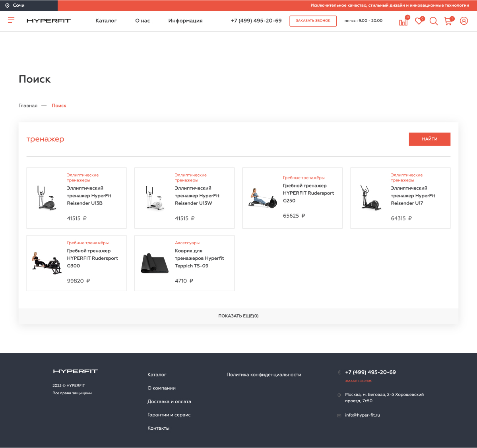Open the shopping cart icon
This screenshot has height=448, width=477.
(x=448, y=21)
